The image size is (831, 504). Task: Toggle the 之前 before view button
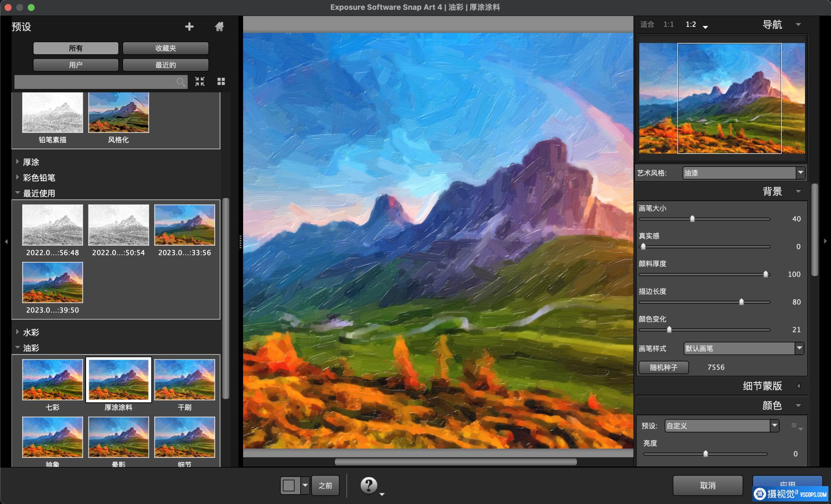325,486
